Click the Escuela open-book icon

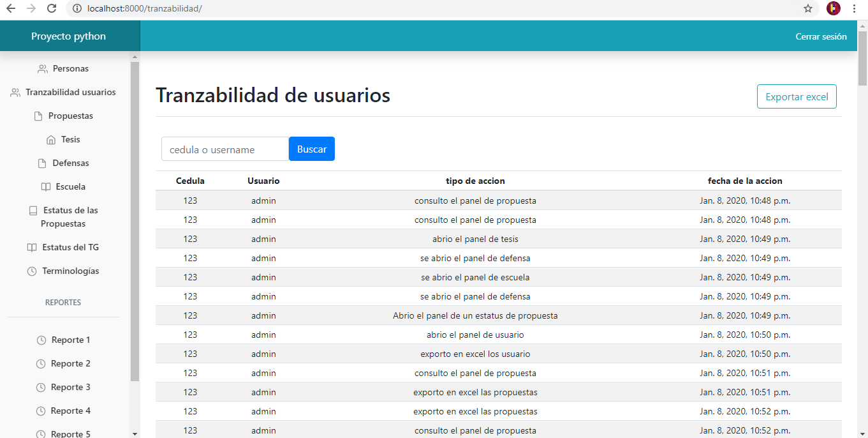tap(45, 187)
